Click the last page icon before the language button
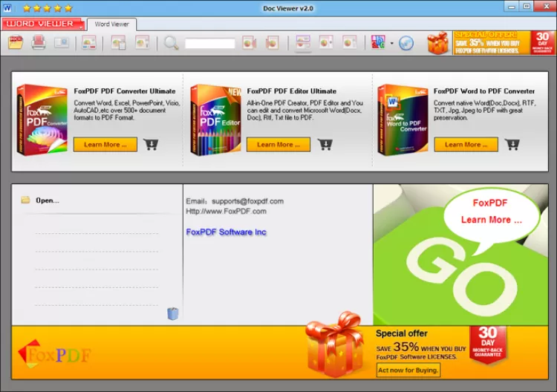The image size is (557, 392). [350, 43]
